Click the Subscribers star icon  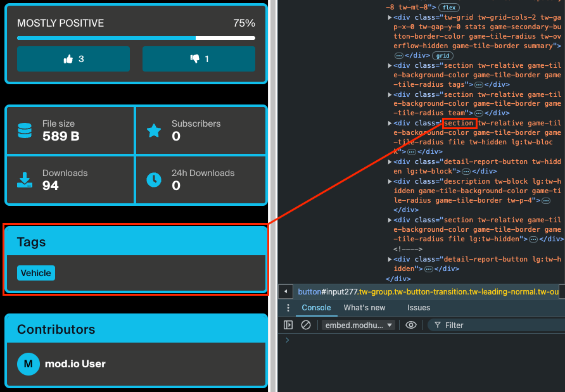[x=154, y=130]
